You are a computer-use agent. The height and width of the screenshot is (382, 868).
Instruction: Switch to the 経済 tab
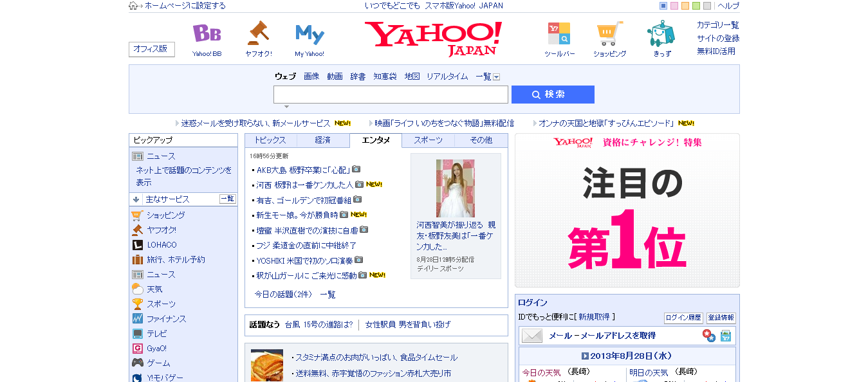point(323,140)
